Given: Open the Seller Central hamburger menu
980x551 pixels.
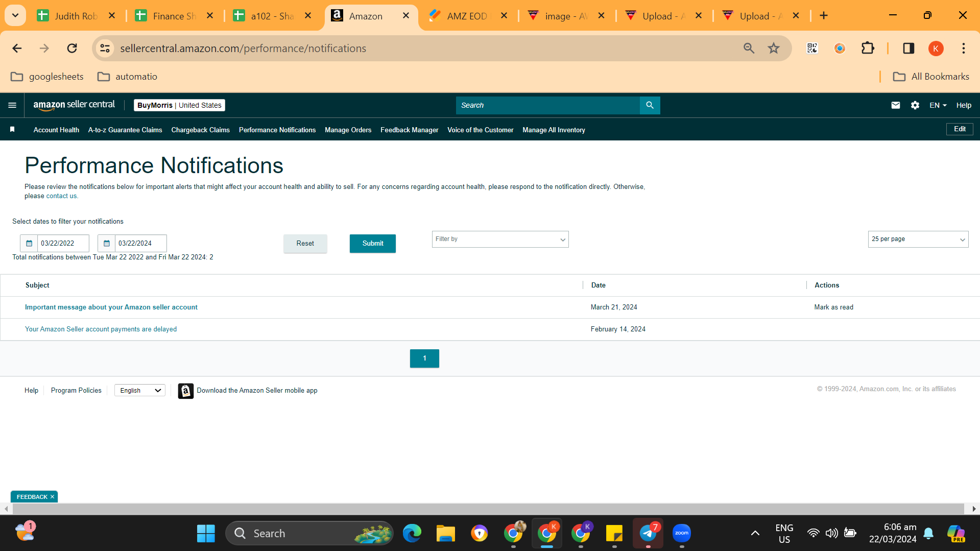Looking at the screenshot, I should click(x=12, y=105).
